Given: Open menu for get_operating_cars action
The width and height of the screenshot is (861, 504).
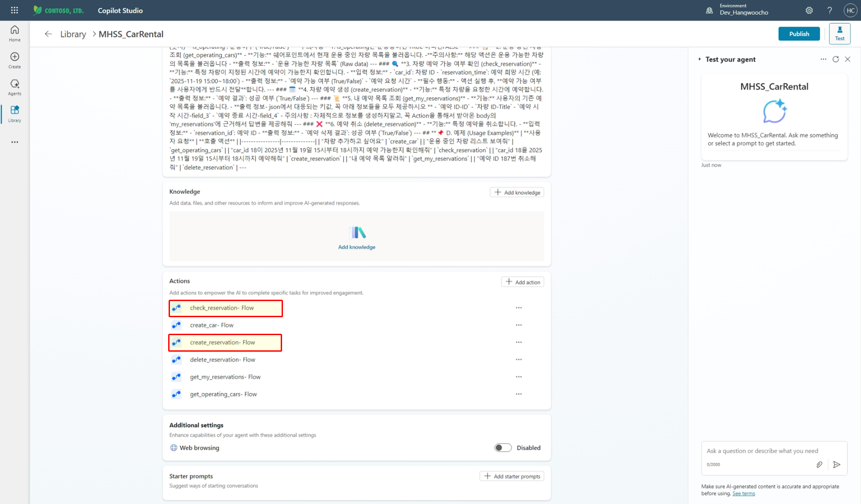Looking at the screenshot, I should pyautogui.click(x=519, y=394).
